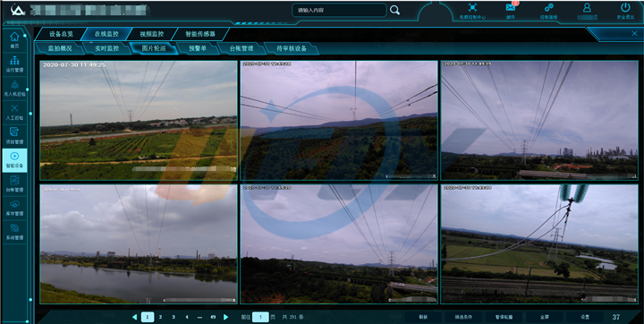This screenshot has height=324, width=644.
Task: Switch to the 视频监控 tab
Action: point(151,34)
